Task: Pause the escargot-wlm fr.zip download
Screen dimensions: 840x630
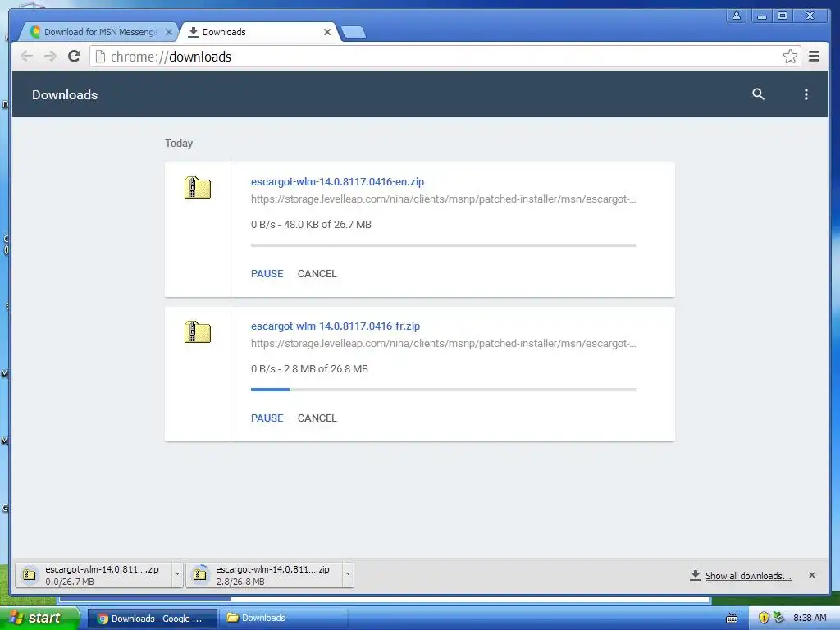Action: pos(267,418)
